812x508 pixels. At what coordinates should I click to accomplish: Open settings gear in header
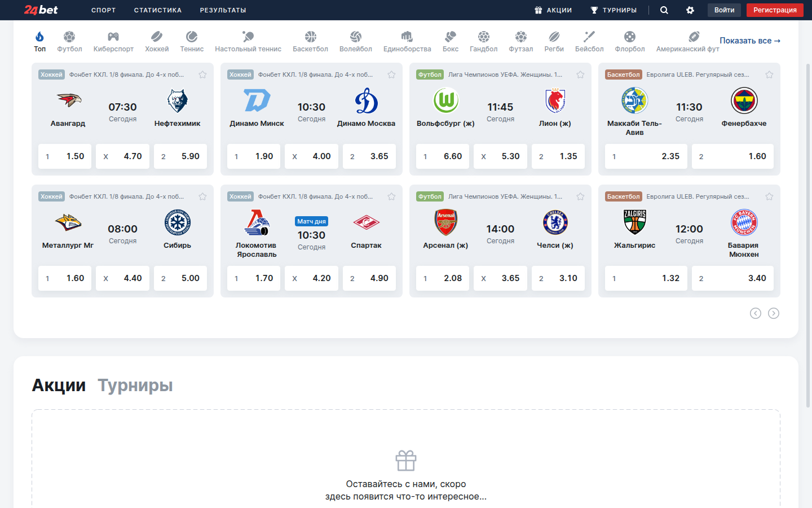[690, 10]
